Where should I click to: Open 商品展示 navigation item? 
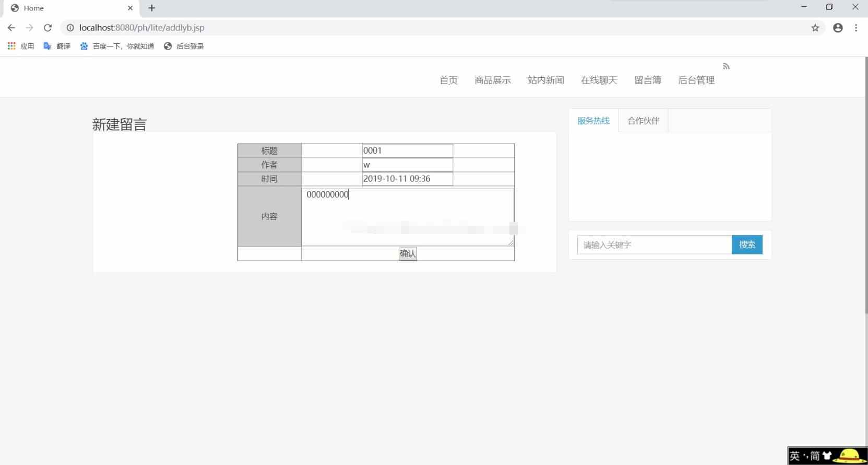tap(493, 80)
